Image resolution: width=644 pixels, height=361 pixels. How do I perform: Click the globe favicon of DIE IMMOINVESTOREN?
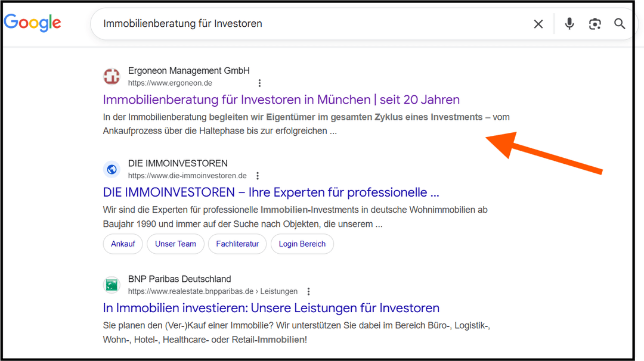click(112, 169)
